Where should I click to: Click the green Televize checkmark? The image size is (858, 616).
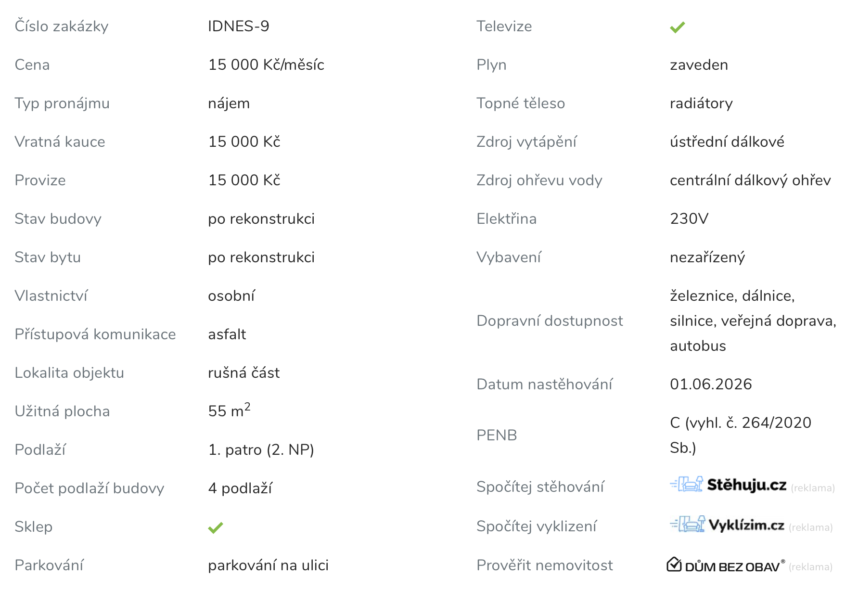pyautogui.click(x=677, y=27)
